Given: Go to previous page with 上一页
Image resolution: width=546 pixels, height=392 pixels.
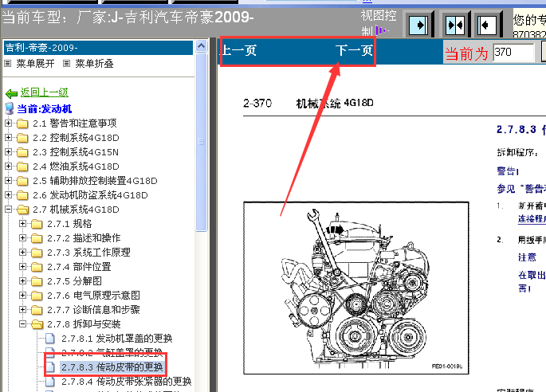Looking at the screenshot, I should (239, 50).
